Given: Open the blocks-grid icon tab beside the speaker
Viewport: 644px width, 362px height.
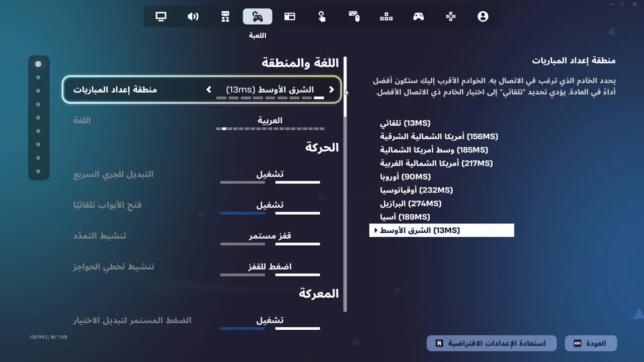Looking at the screenshot, I should point(225,17).
